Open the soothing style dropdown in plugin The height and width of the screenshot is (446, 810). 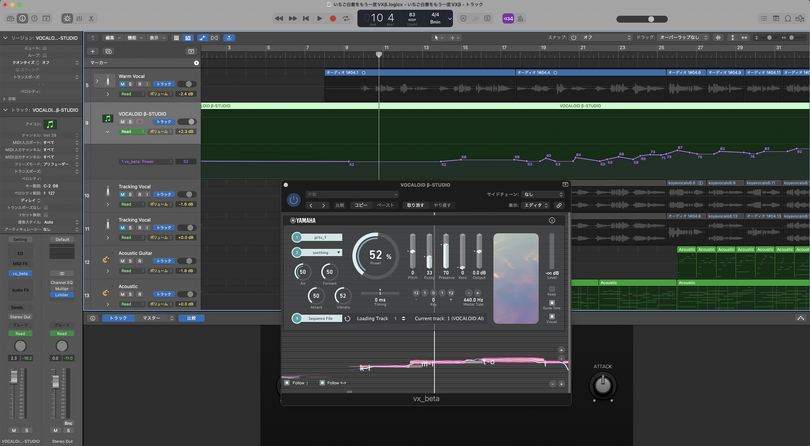323,253
